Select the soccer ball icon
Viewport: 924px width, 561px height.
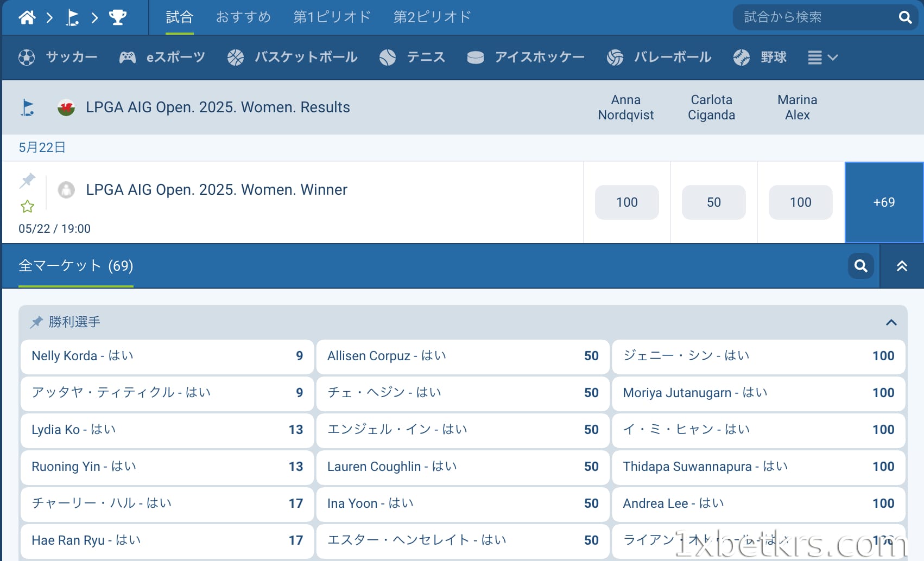(x=27, y=58)
